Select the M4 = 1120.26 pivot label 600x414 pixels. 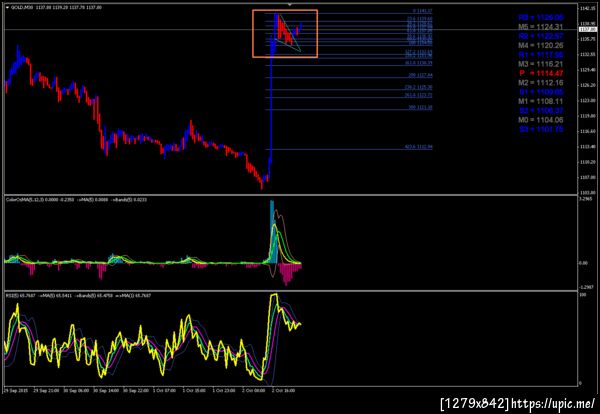[x=541, y=46]
